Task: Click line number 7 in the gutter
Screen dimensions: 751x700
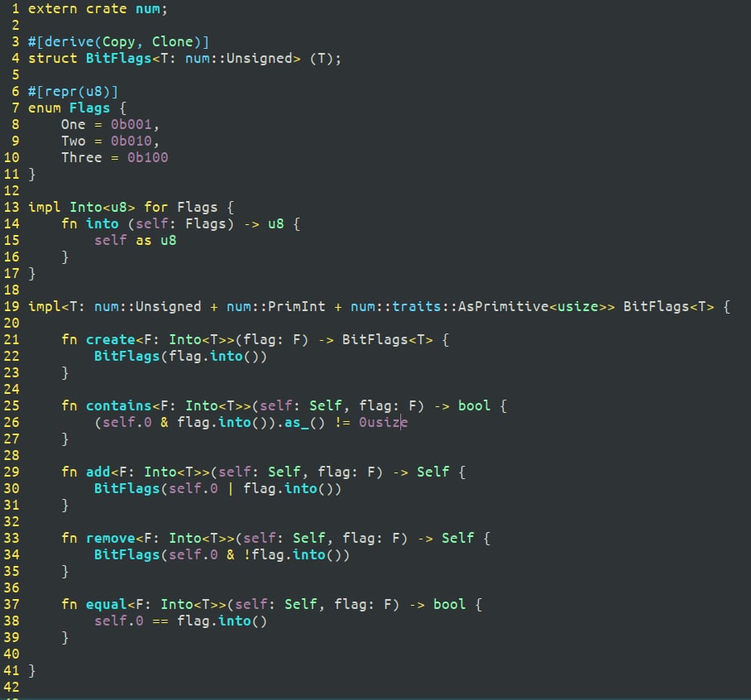Action: coord(16,108)
